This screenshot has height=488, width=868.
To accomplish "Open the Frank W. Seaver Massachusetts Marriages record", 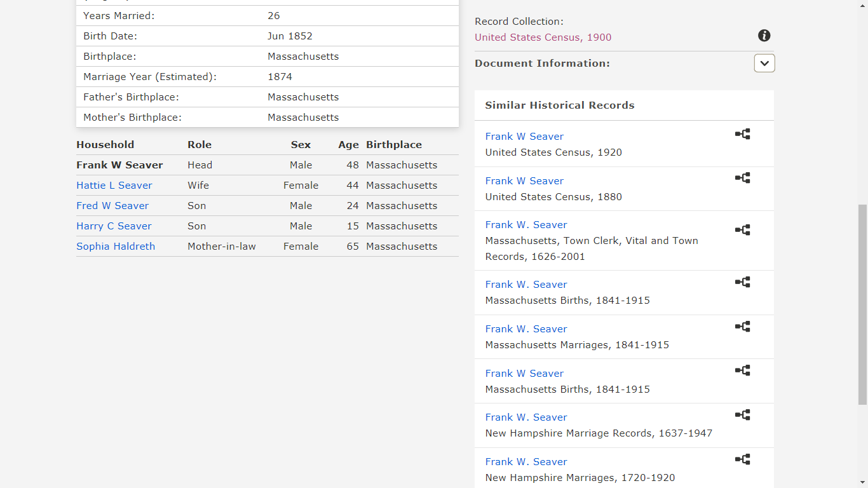I will [526, 329].
